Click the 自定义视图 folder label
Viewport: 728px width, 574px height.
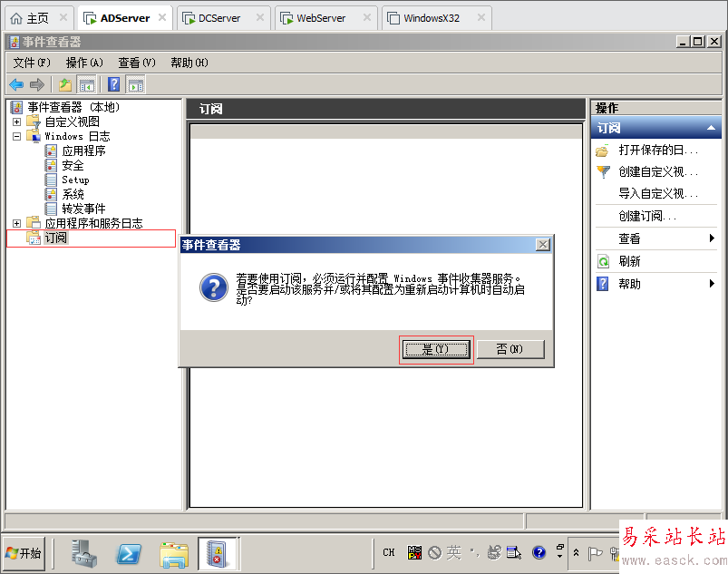73,122
